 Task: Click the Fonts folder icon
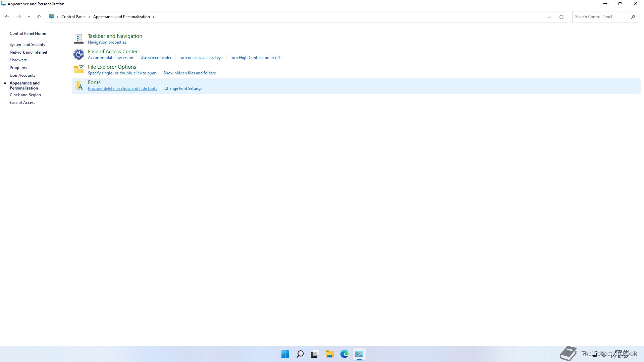pos(79,85)
